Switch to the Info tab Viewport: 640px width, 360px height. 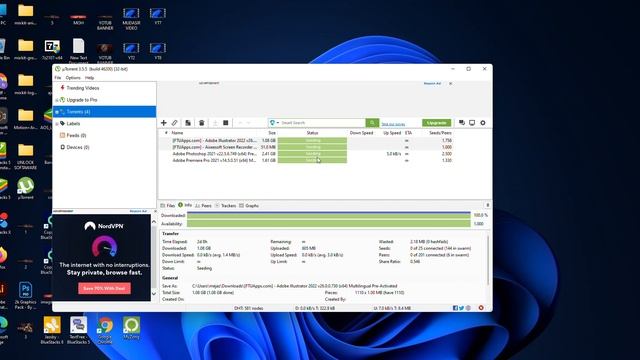(185, 205)
